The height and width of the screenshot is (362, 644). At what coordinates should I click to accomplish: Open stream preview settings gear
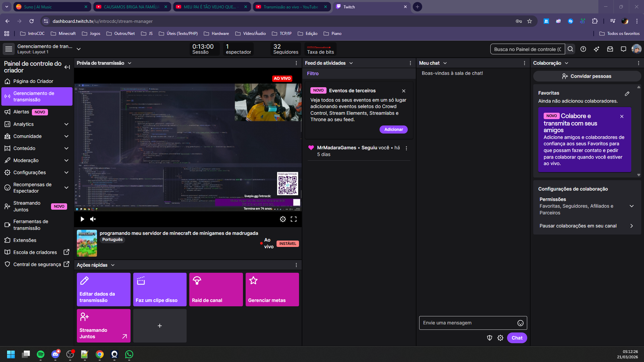pyautogui.click(x=283, y=219)
